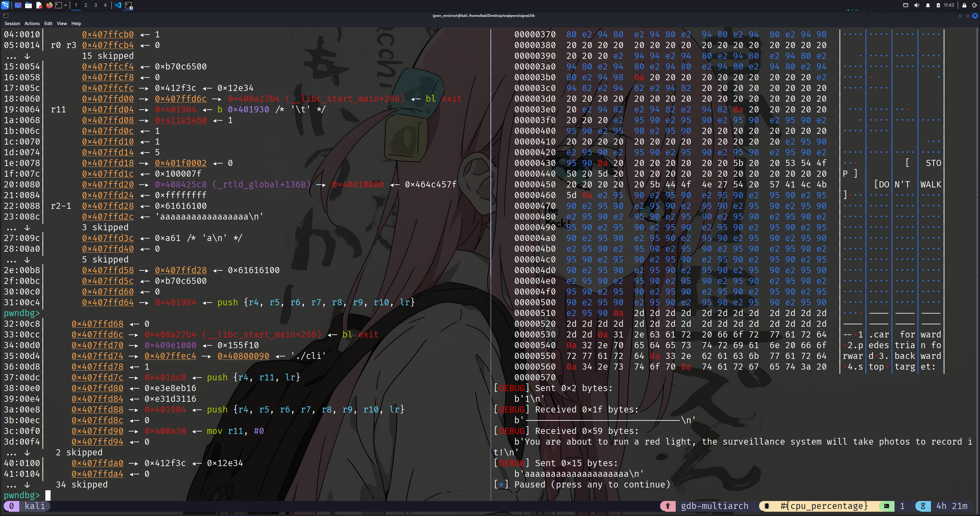The height and width of the screenshot is (516, 980).
Task: Open a new terminal from panel launcher
Action: (x=59, y=5)
